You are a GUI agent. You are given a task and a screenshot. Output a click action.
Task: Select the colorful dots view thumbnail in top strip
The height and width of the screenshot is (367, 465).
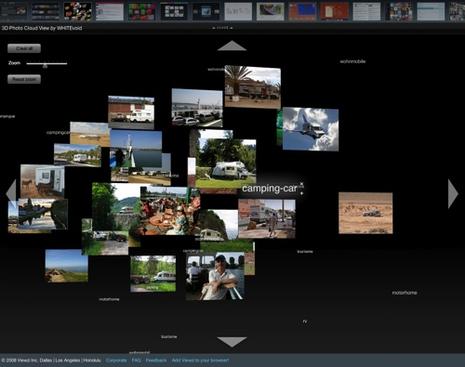78,11
